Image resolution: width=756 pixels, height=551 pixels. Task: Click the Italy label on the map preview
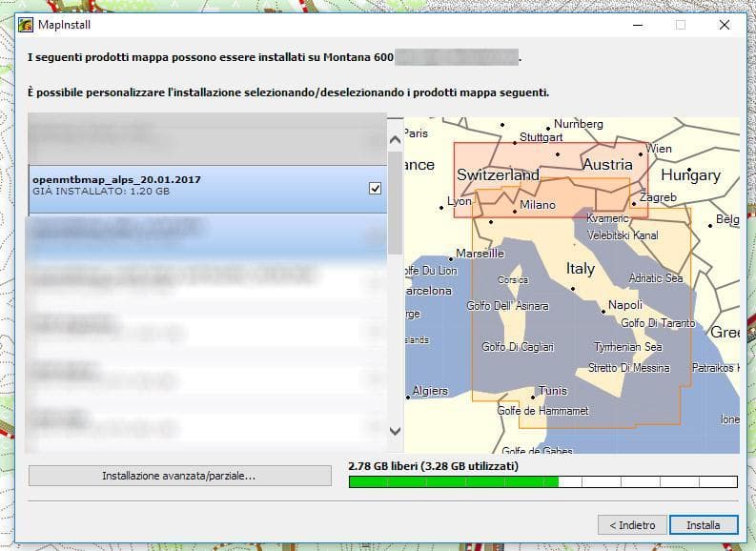[x=580, y=269]
